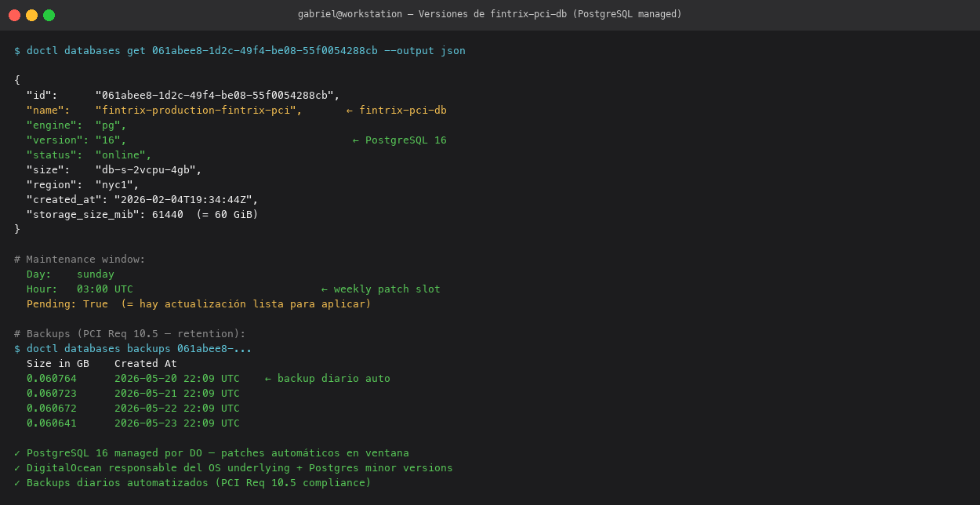Screen dimensions: 980x505
Task: Click the 'doctl databases get' command line
Action: [x=240, y=50]
